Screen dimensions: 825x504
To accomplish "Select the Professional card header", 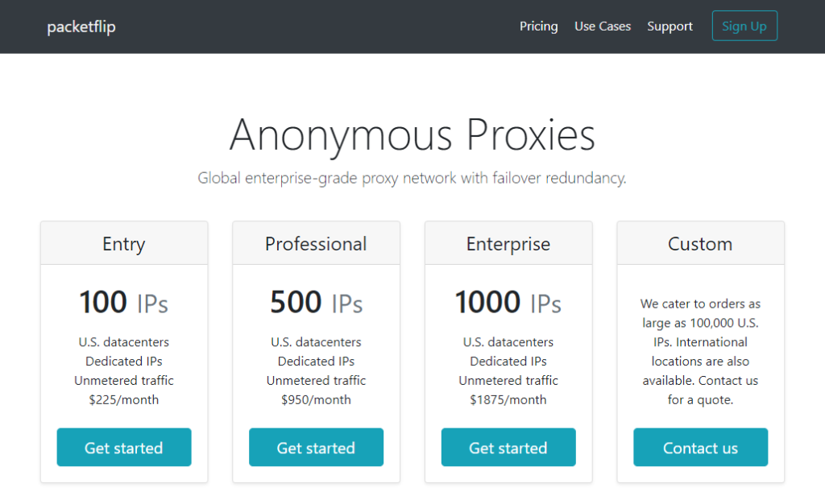I will pyautogui.click(x=316, y=244).
